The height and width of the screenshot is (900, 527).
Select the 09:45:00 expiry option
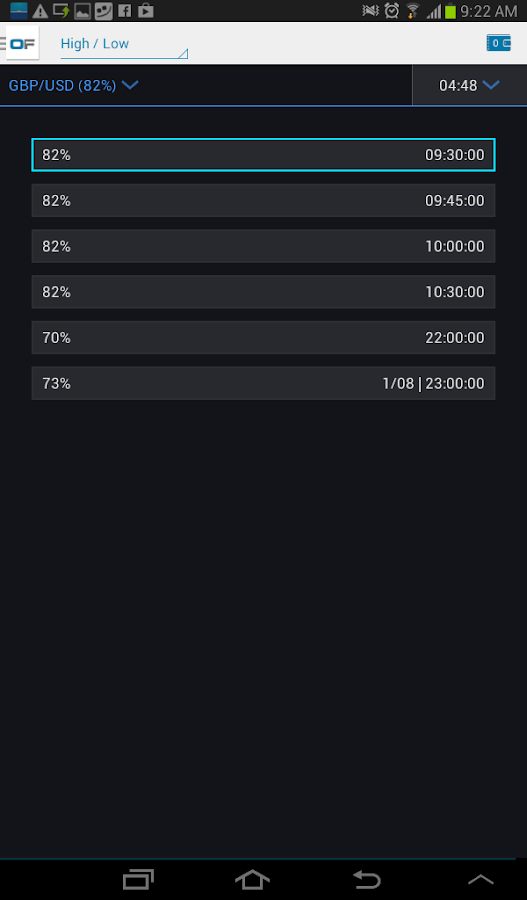point(264,200)
